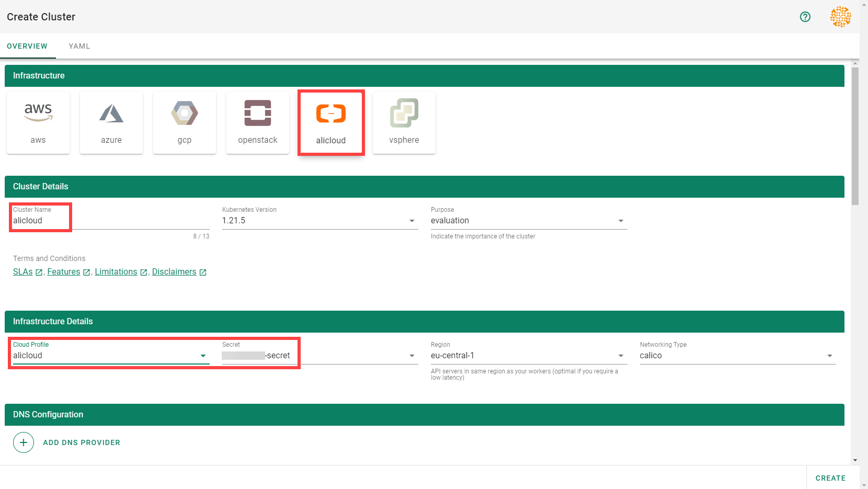The height and width of the screenshot is (489, 868).
Task: Open the SLAs terms link
Action: (23, 272)
